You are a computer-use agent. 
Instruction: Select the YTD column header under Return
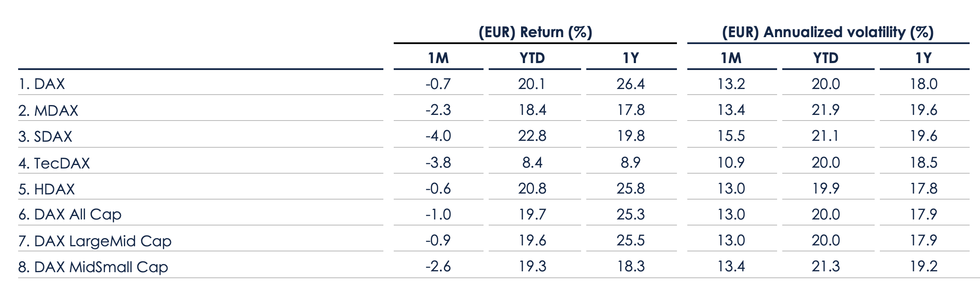(532, 58)
